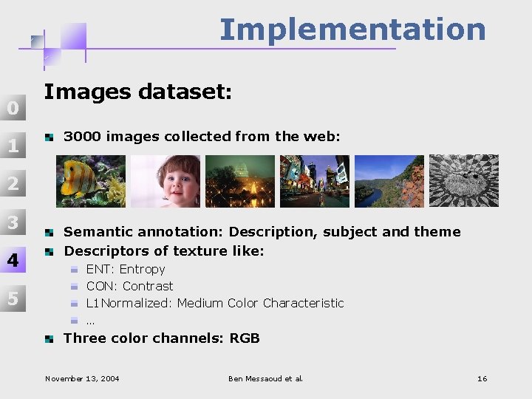This screenshot has width=532, height=399.
Task: Open the black-and-white mosaic thumbnail
Action: click(464, 180)
